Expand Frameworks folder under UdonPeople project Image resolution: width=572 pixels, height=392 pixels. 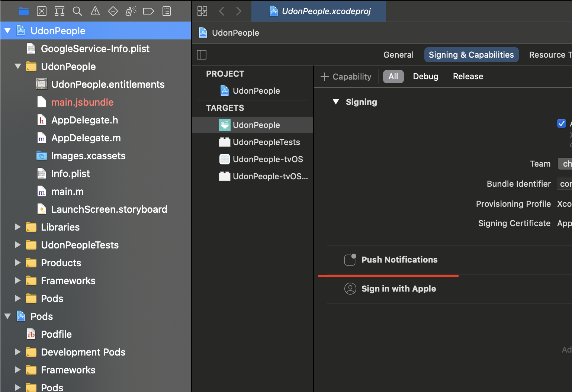[17, 280]
